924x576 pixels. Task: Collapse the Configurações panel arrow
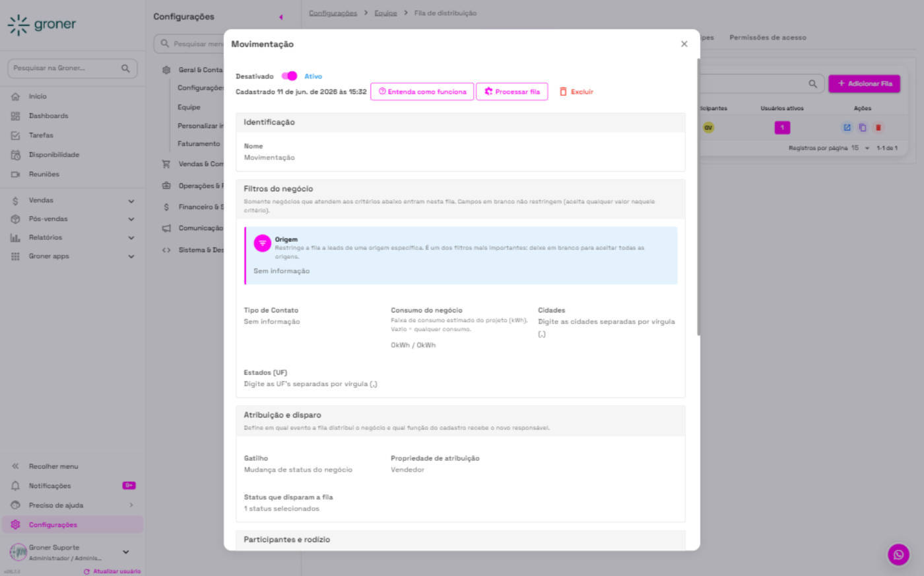tap(280, 17)
